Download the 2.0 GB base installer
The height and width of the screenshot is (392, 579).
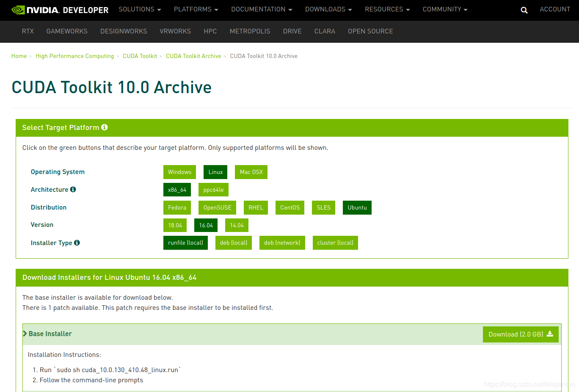[x=521, y=334]
